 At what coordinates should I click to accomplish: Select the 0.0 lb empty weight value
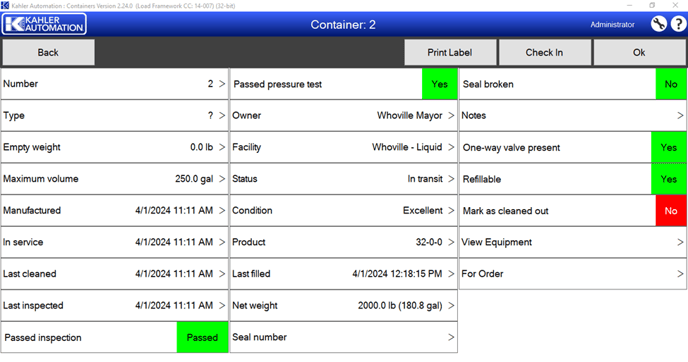(x=201, y=147)
